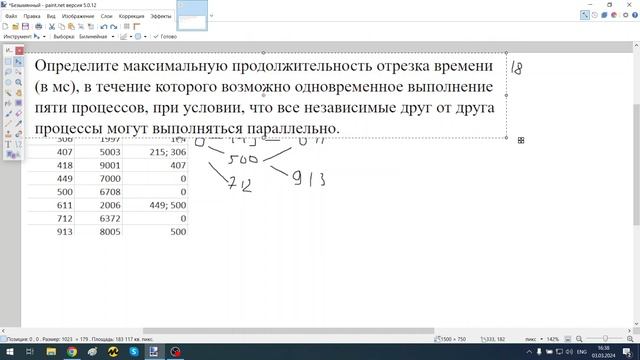Toggle the pixel grid view
The width and height of the screenshot is (640, 360).
click(127, 27)
